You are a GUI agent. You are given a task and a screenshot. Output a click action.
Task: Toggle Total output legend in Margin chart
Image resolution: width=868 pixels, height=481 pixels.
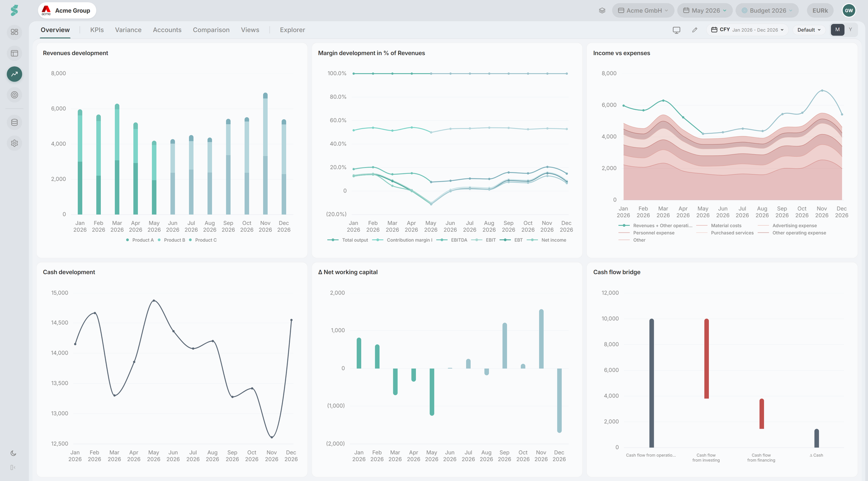[348, 240]
